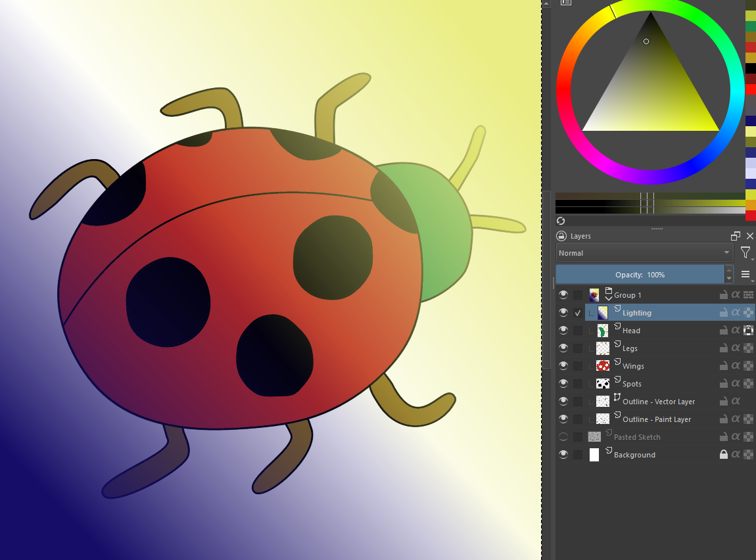Screen dimensions: 756x560
Task: Toggle alpha lock on the Head layer
Action: [748, 331]
